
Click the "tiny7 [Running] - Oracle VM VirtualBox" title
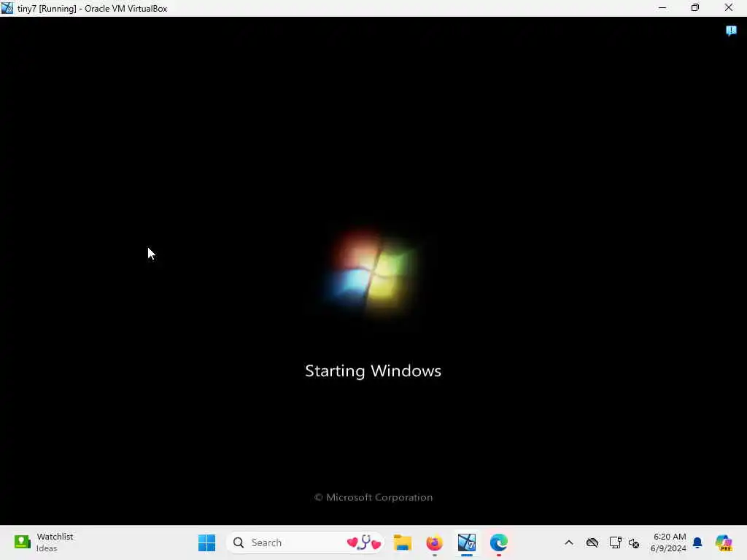(x=93, y=9)
